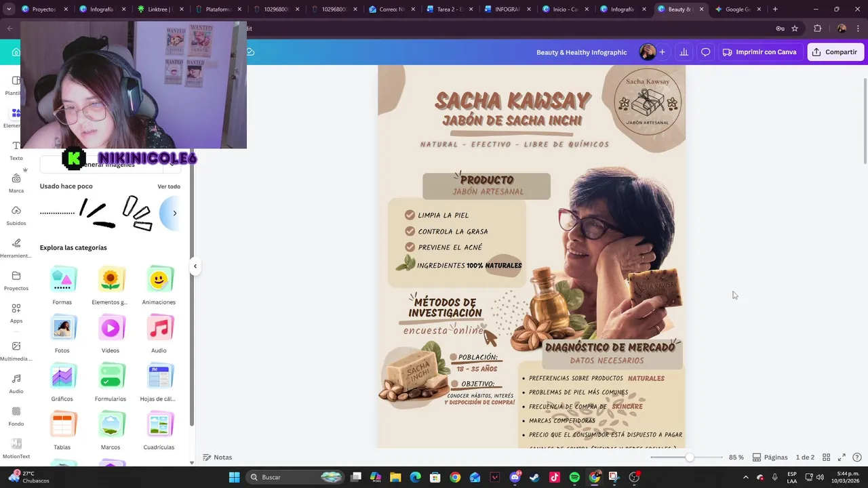This screenshot has height=488, width=868.
Task: Open the MotionText app
Action: (x=16, y=449)
